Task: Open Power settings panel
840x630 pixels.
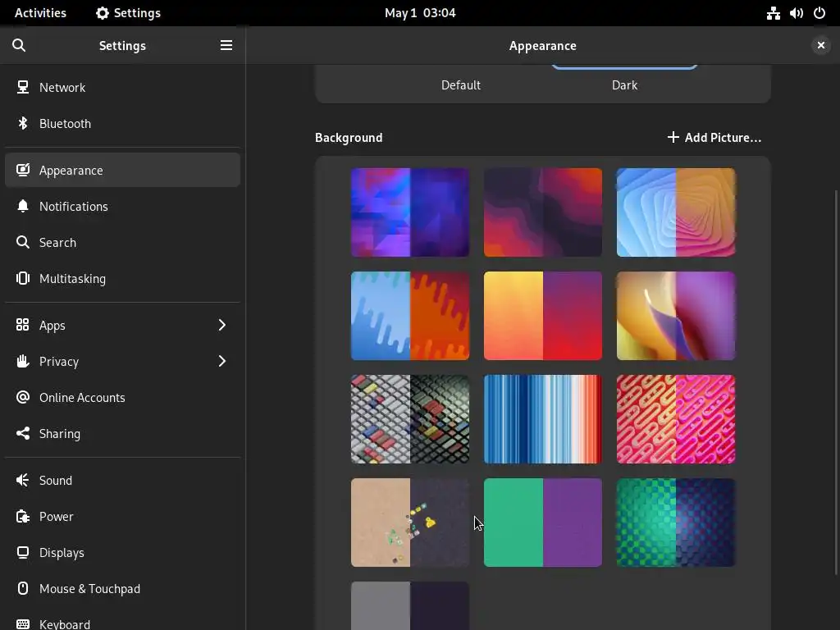Action: pyautogui.click(x=122, y=517)
